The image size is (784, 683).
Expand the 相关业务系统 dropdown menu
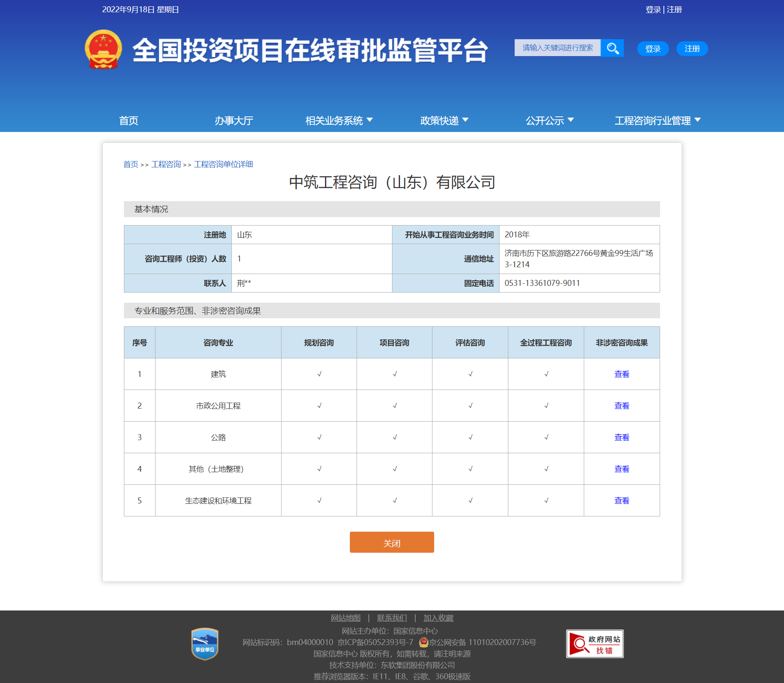pyautogui.click(x=338, y=121)
